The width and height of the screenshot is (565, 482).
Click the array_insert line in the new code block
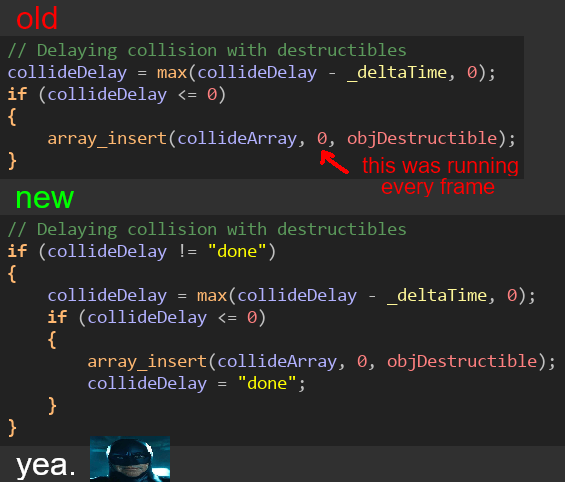coord(322,361)
